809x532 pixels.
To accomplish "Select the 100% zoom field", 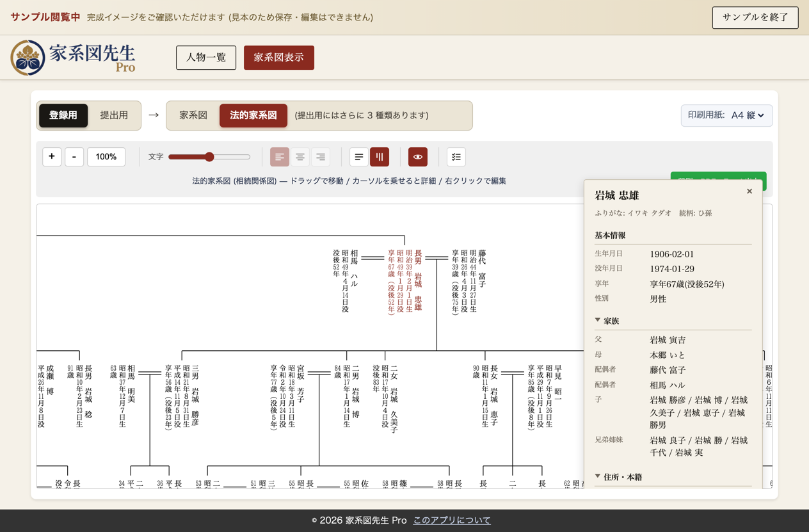I will click(x=106, y=157).
